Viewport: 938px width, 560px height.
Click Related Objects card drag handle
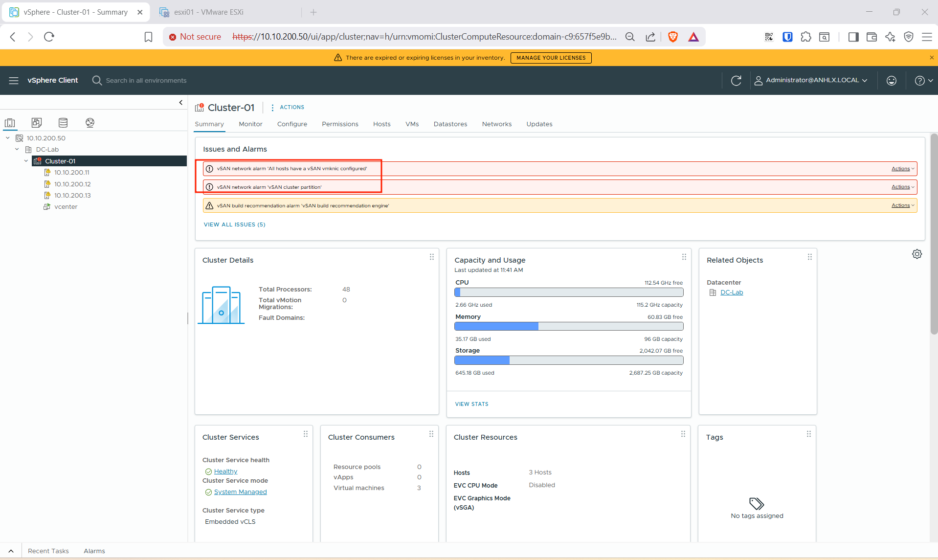[810, 257]
